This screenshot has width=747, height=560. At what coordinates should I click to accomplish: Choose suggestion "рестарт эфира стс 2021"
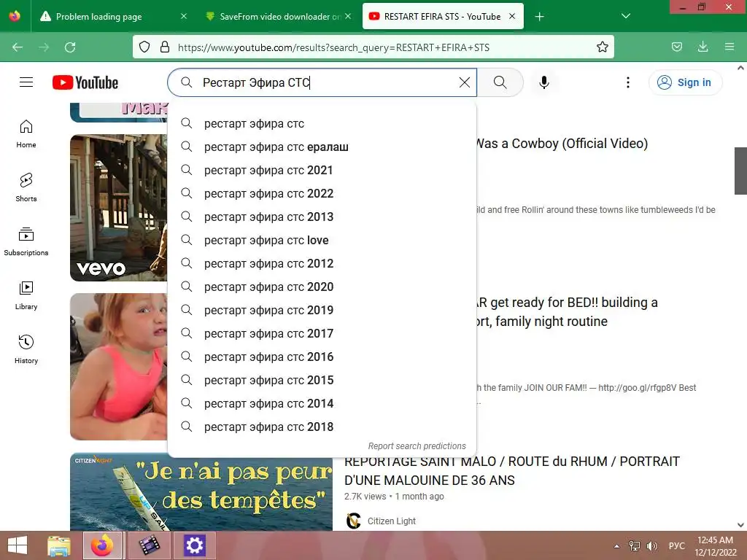pyautogui.click(x=322, y=170)
